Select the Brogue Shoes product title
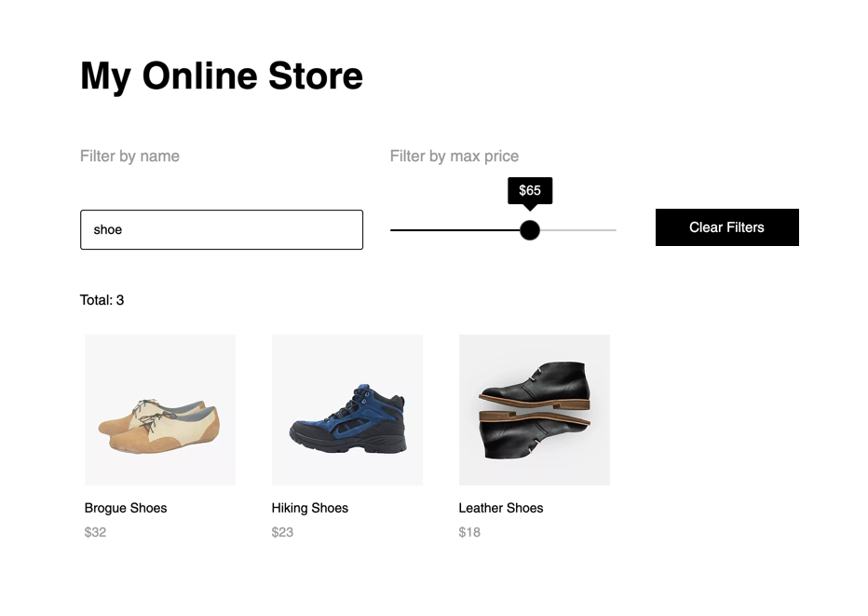This screenshot has width=868, height=616. point(126,508)
